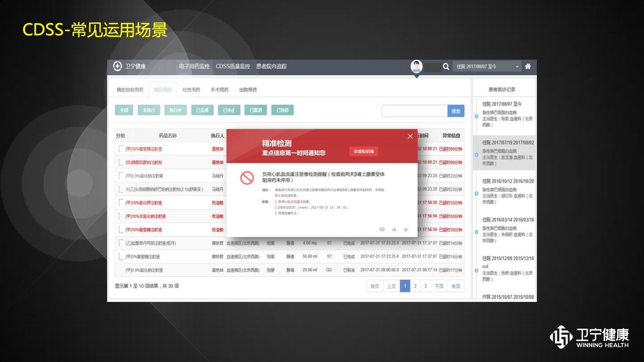
Task: Click 已超时17分钟 in last table row
Action: click(450, 270)
